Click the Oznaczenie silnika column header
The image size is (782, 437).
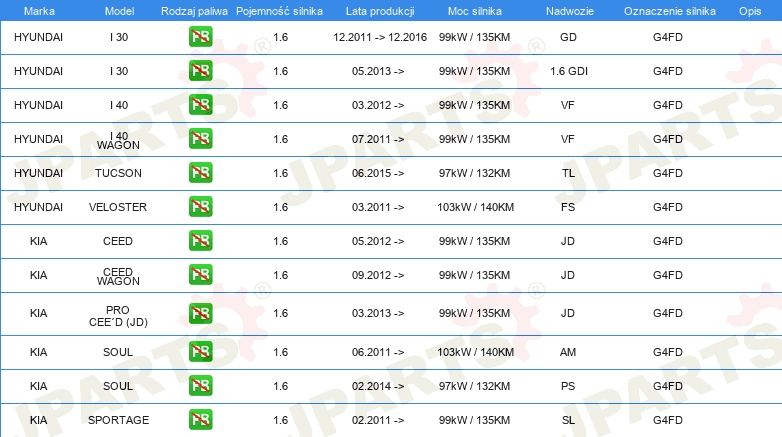coord(670,11)
